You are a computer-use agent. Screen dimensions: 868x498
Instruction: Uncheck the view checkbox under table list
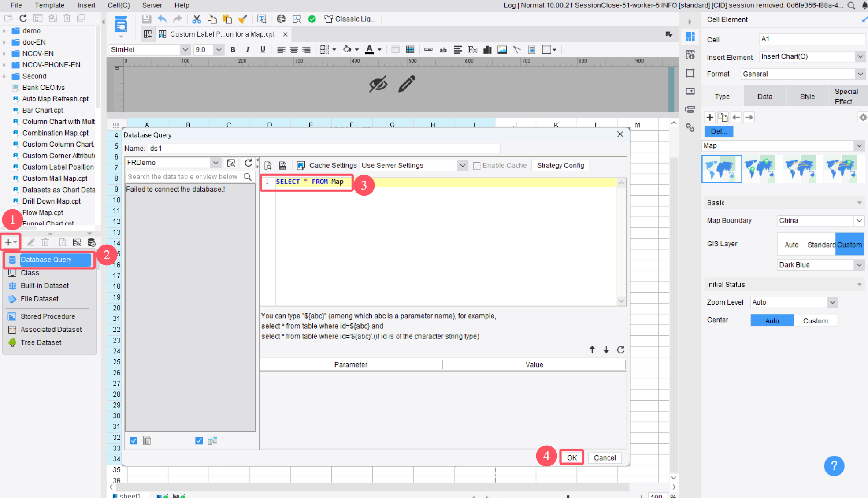pos(199,441)
